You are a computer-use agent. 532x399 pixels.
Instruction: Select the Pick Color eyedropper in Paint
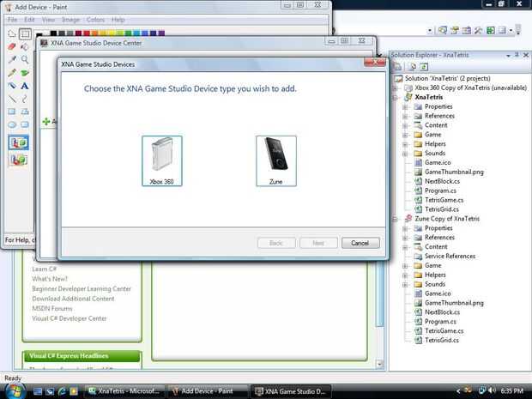[x=12, y=59]
